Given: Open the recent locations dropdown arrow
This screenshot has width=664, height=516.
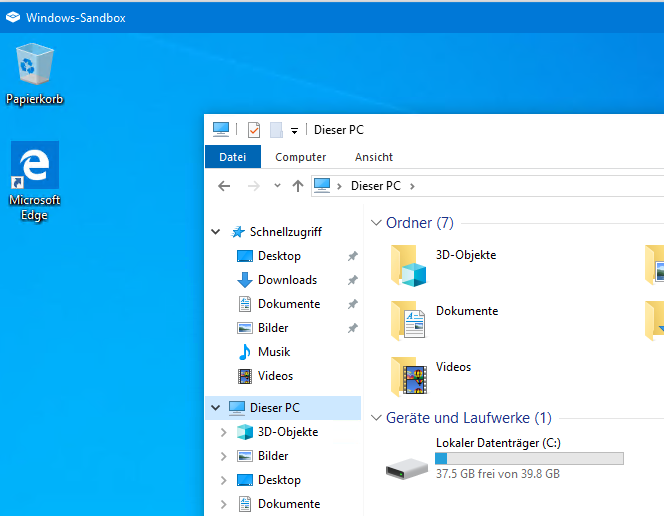Looking at the screenshot, I should [x=277, y=185].
